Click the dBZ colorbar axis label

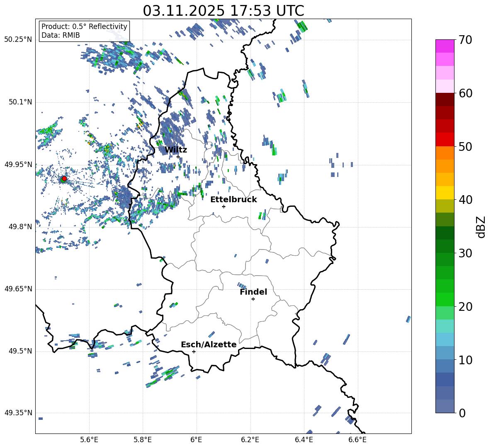click(x=481, y=227)
